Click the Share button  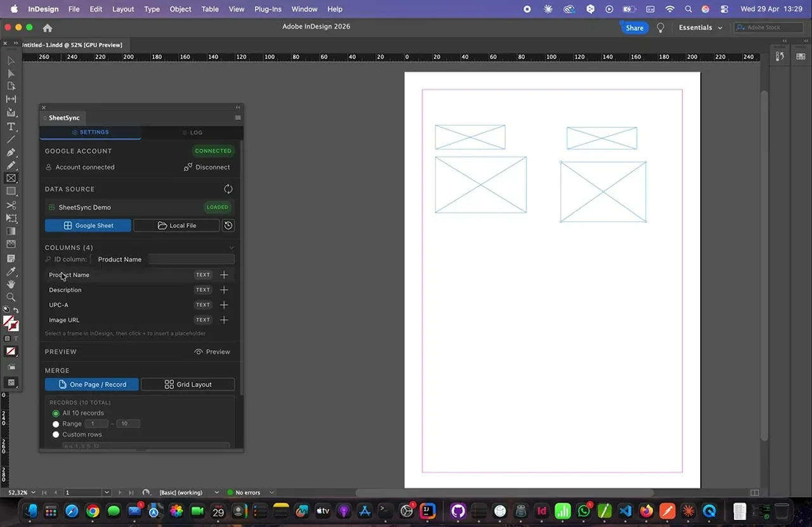634,28
